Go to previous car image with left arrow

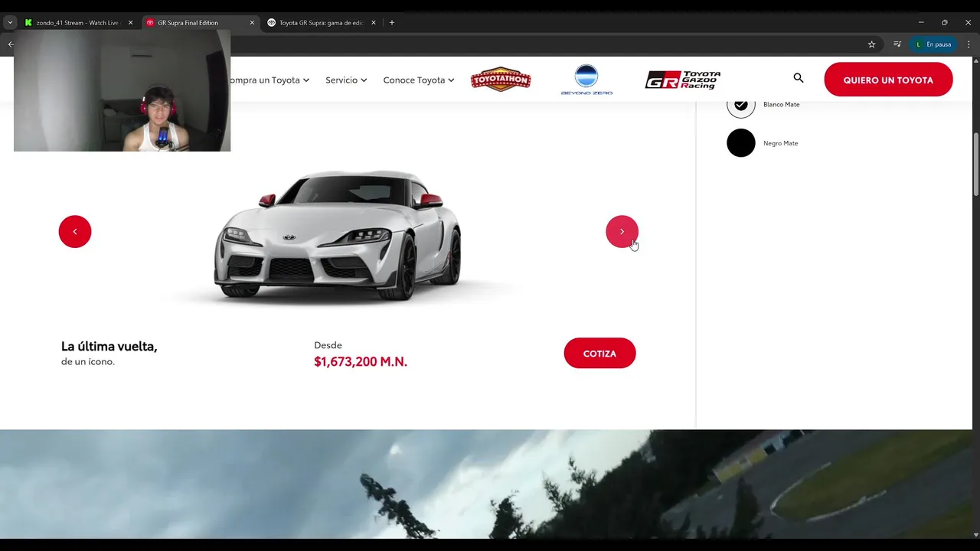click(x=75, y=232)
